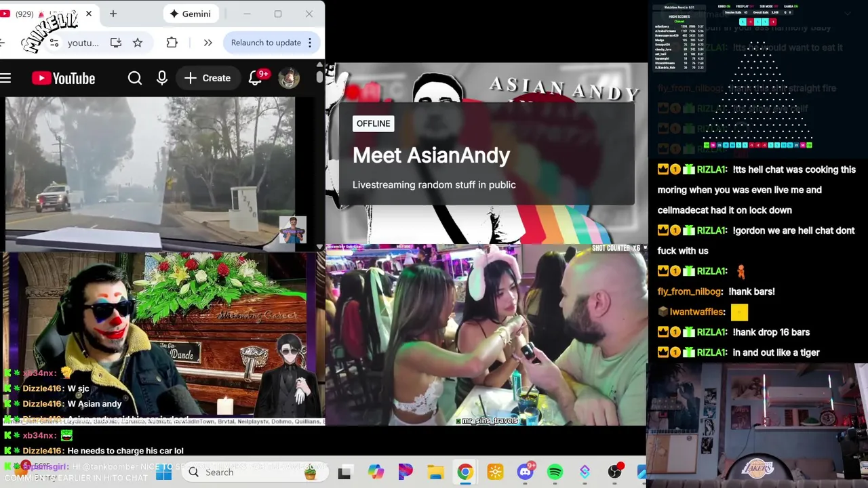Click mr_sins_travels watermark label
Screen dimensions: 868x488
click(x=487, y=421)
